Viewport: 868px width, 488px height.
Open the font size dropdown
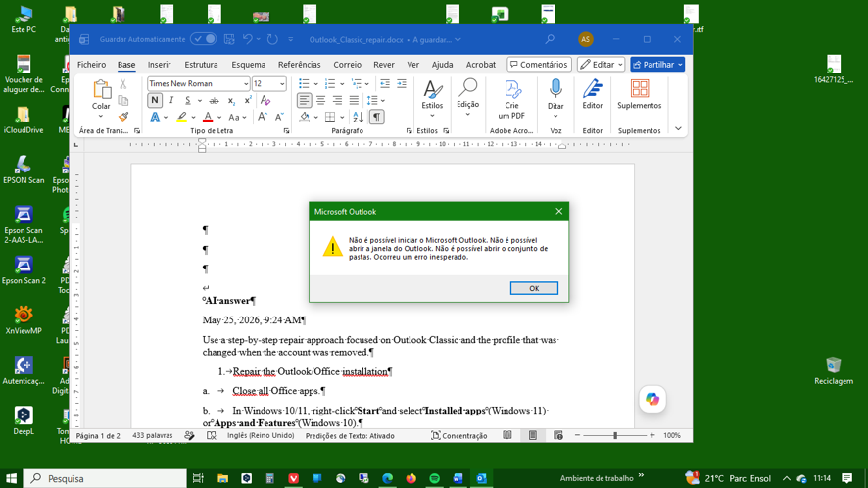point(282,83)
